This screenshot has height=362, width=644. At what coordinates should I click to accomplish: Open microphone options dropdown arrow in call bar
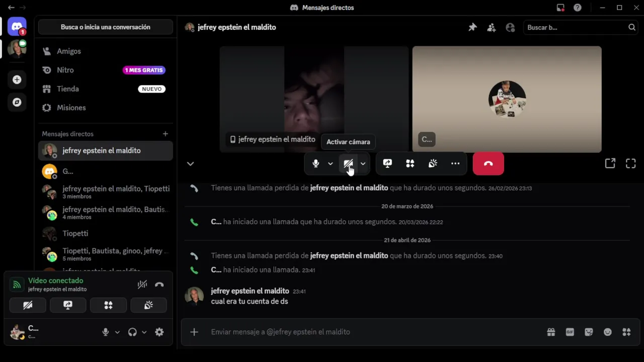tap(330, 163)
